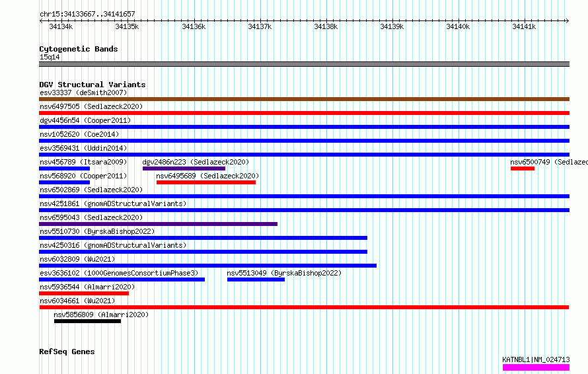The width and height of the screenshot is (588, 374).
Task: Open nsv5513049 (ByrskaBishop2022) label
Action: (x=284, y=273)
